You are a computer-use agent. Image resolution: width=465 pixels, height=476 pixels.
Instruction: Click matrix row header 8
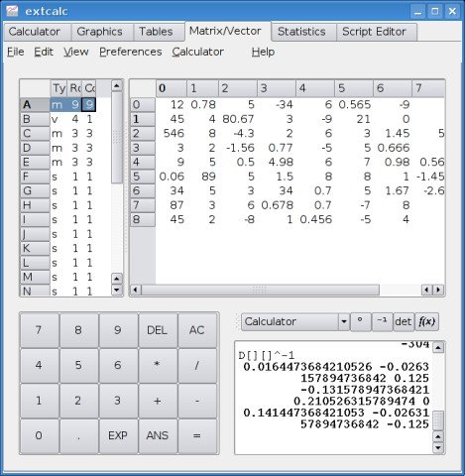(143, 219)
